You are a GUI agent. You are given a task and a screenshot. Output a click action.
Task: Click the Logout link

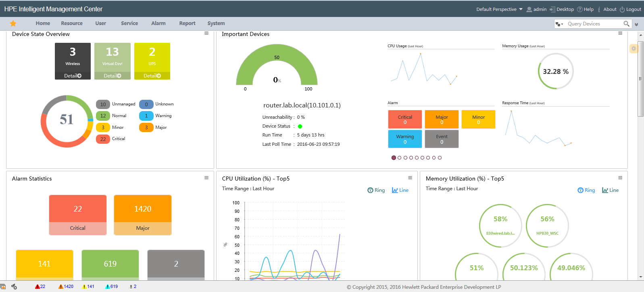pyautogui.click(x=630, y=9)
